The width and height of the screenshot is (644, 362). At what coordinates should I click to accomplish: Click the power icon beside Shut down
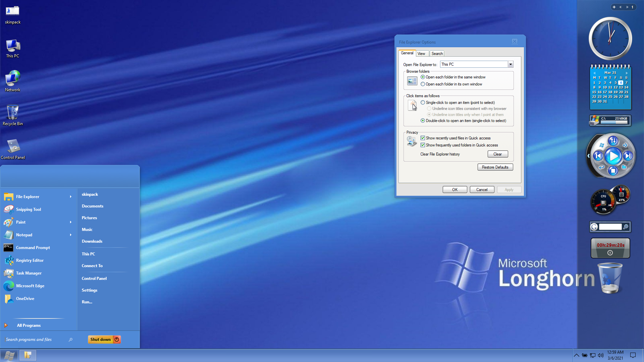coord(117,340)
